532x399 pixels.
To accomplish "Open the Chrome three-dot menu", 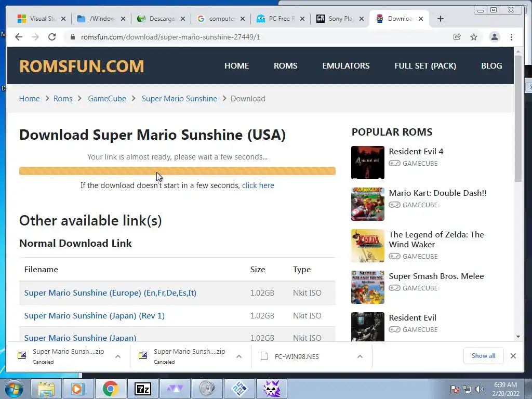I will pyautogui.click(x=511, y=37).
